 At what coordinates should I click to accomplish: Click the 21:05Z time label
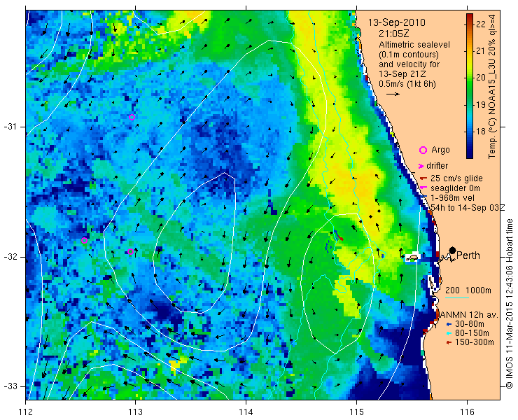pos(393,34)
